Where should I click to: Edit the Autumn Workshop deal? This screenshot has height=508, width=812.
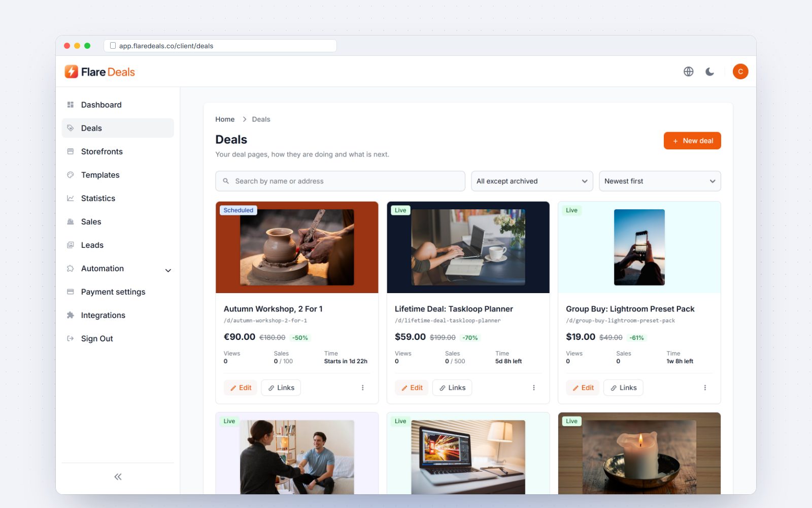tap(241, 388)
